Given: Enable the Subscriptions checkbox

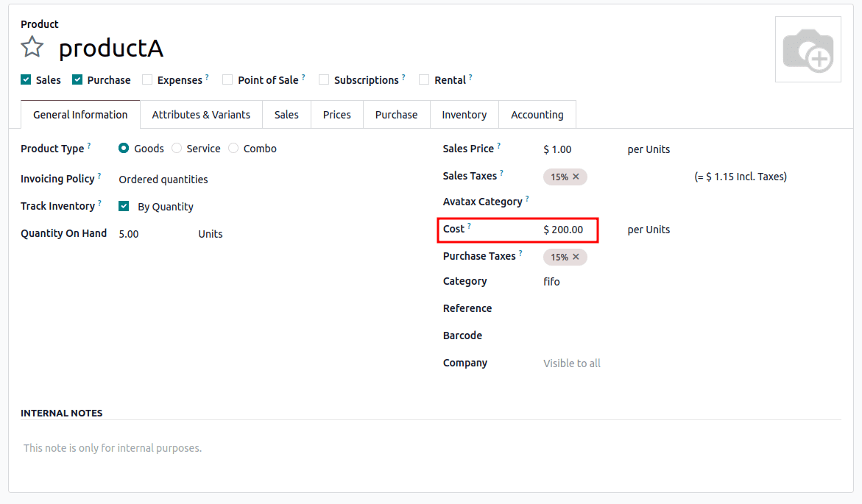Looking at the screenshot, I should click(x=324, y=79).
